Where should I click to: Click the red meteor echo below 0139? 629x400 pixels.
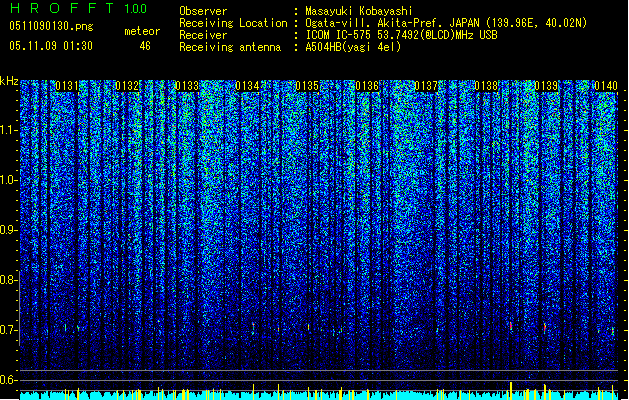click(544, 327)
